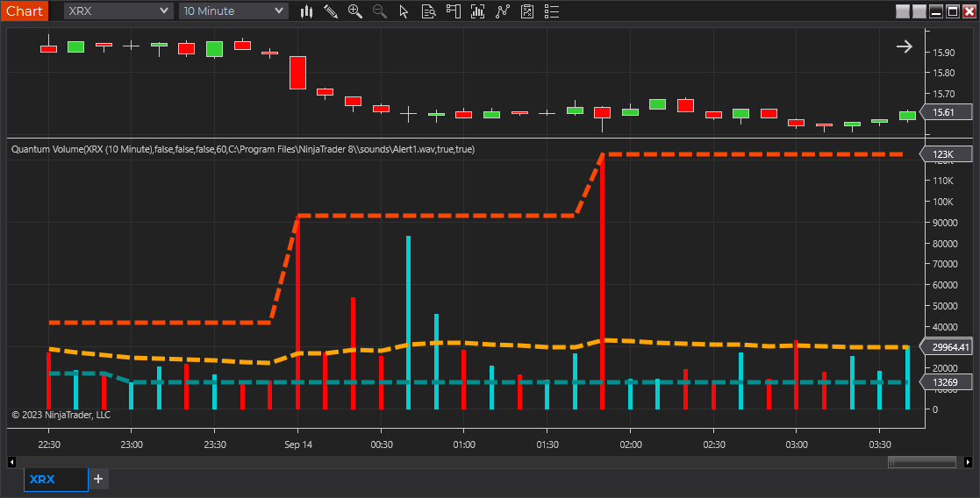980x498 pixels.
Task: Open the strategies icon
Action: tap(527, 11)
